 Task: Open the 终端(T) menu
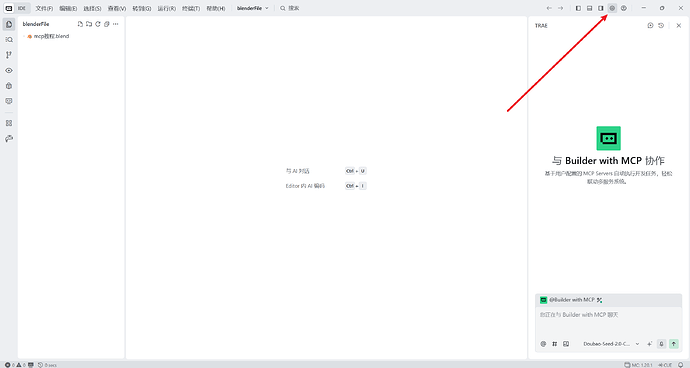[191, 8]
